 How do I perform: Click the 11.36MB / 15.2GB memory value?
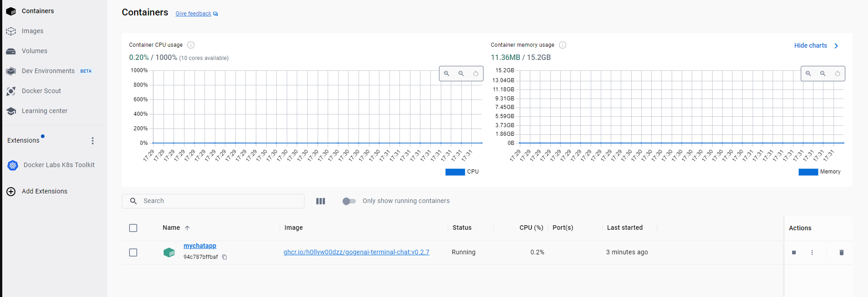click(x=521, y=57)
